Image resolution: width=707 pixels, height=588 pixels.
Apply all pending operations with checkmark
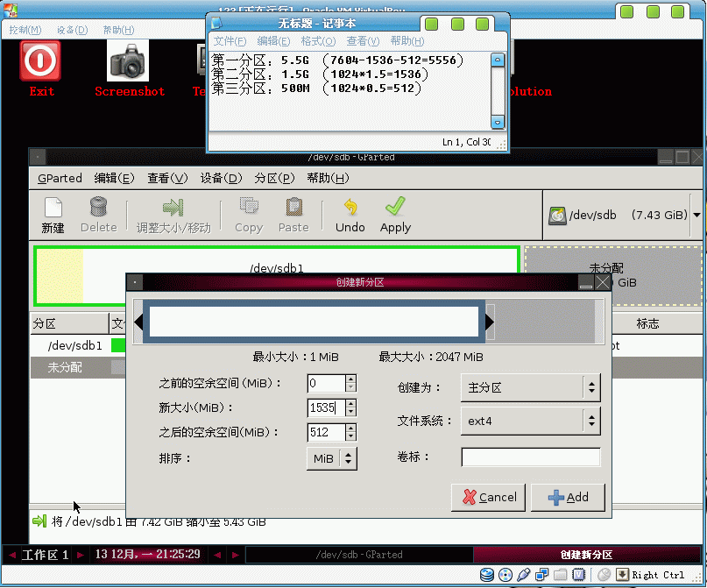tap(395, 207)
